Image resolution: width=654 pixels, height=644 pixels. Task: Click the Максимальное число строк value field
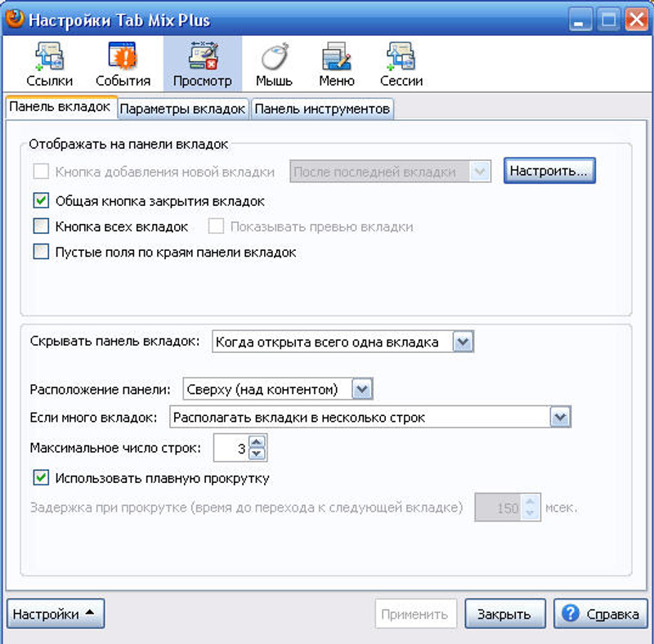coord(231,448)
